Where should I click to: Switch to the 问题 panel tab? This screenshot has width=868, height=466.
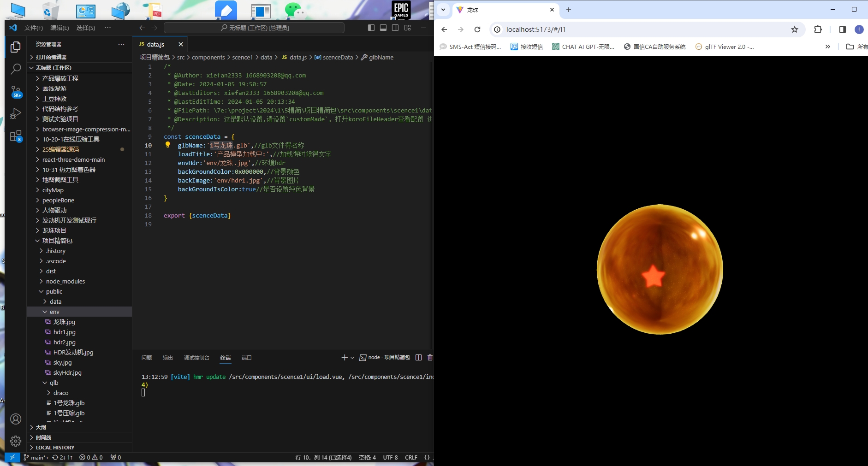click(147, 358)
